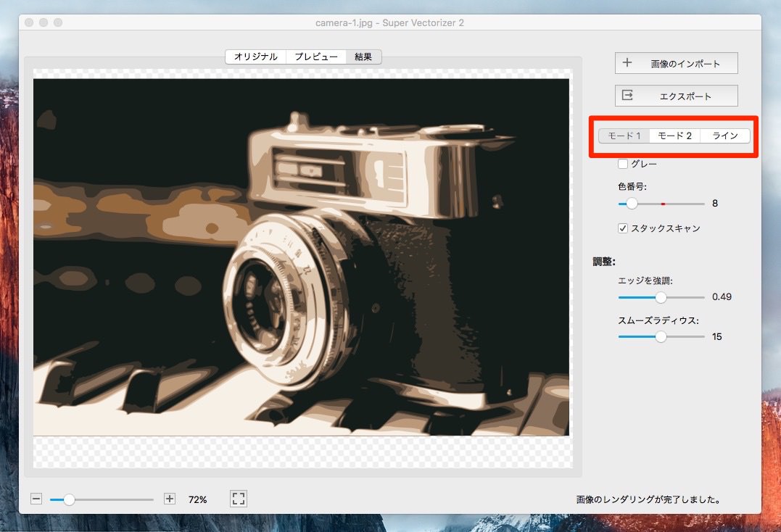Click the スムーズラディウス slider handle
Image resolution: width=781 pixels, height=532 pixels.
point(661,336)
